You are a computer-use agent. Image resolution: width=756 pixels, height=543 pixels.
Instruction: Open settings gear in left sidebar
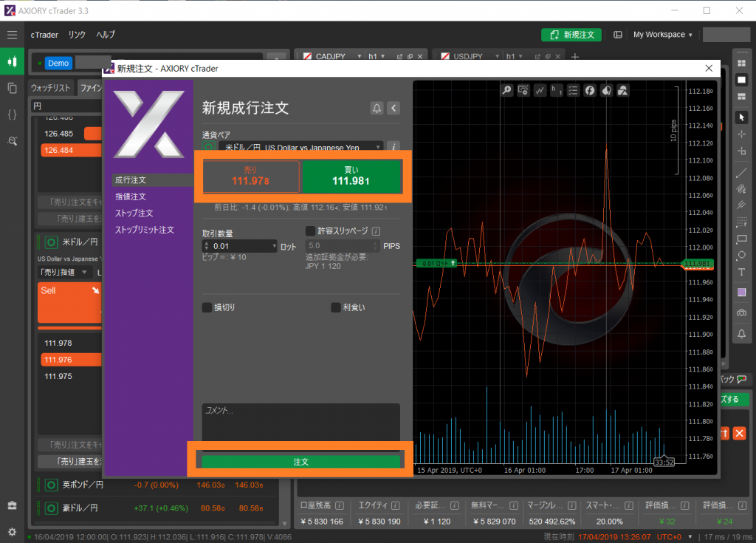[x=12, y=531]
